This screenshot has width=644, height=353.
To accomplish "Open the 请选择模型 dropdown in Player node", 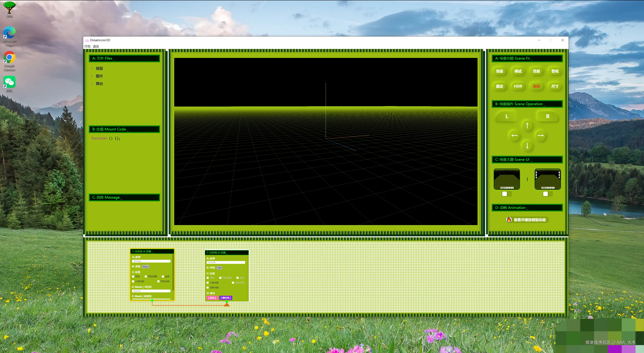I will pyautogui.click(x=151, y=261).
